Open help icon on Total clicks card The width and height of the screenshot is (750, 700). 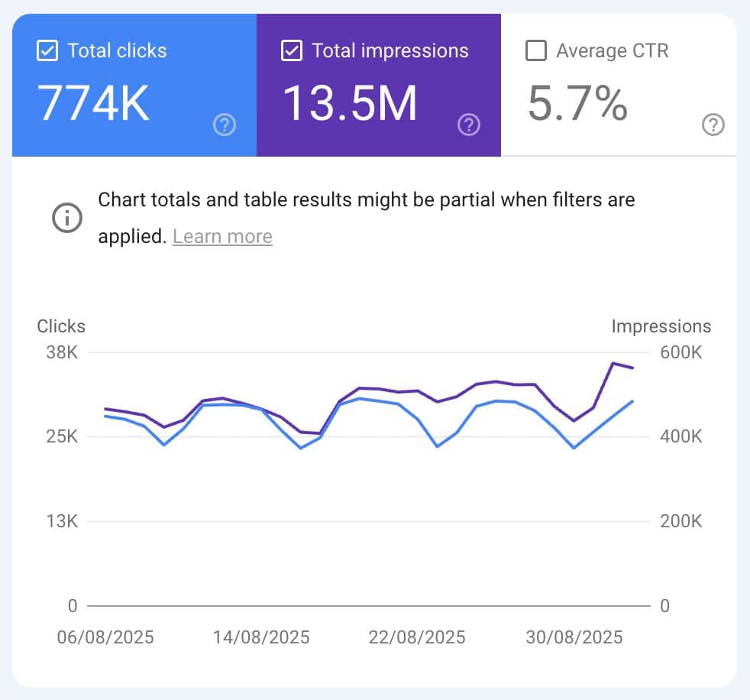225,125
